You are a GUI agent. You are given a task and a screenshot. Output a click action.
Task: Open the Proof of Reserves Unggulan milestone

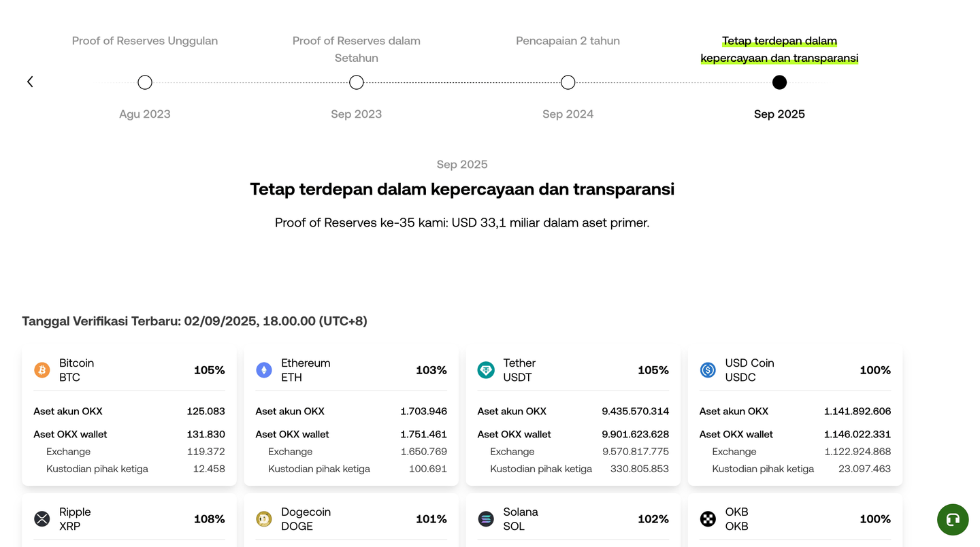click(145, 41)
